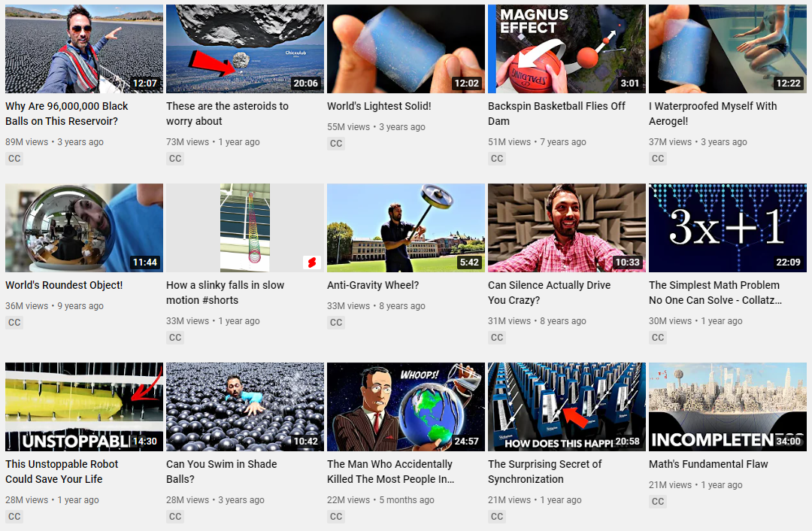The width and height of the screenshot is (812, 531).
Task: Click title 'Can You Swim in Shade Balls?'
Action: point(222,472)
